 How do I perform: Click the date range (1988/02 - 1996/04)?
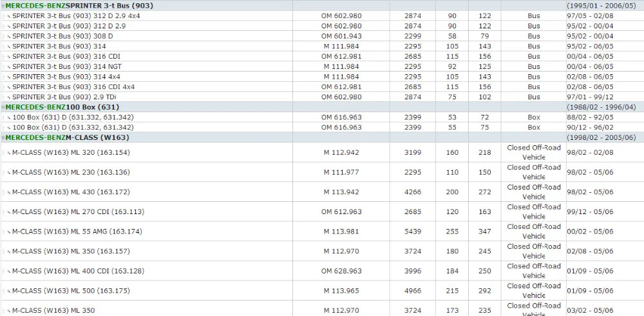(601, 107)
